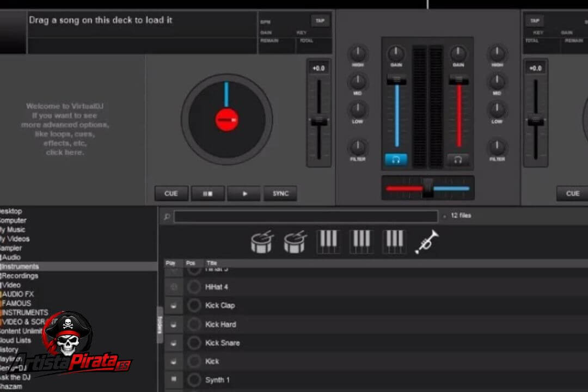This screenshot has height=392, width=588.
Task: Open the FAMOUS folder
Action: click(16, 303)
